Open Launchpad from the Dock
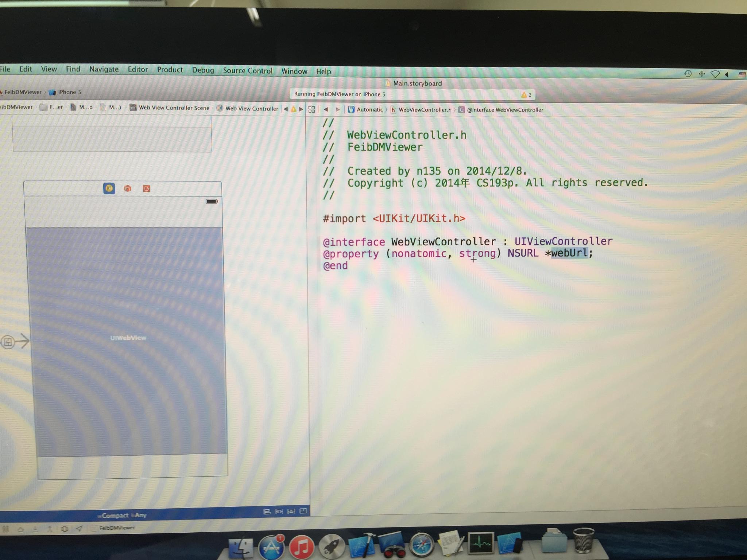 331,546
